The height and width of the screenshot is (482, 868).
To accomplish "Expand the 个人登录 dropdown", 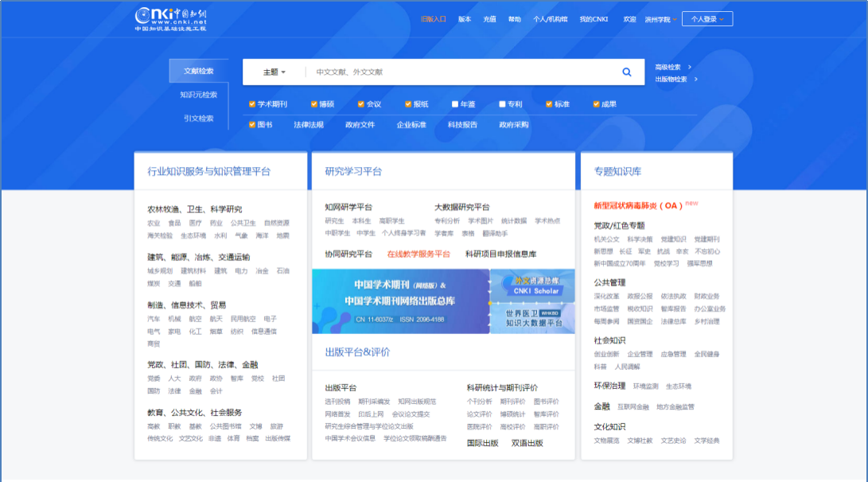I will [x=707, y=19].
